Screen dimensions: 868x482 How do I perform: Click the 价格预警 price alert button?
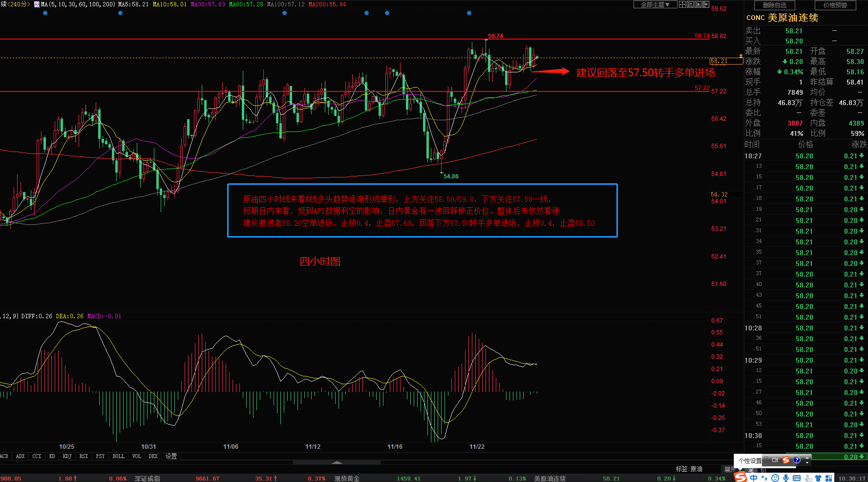pos(835,5)
